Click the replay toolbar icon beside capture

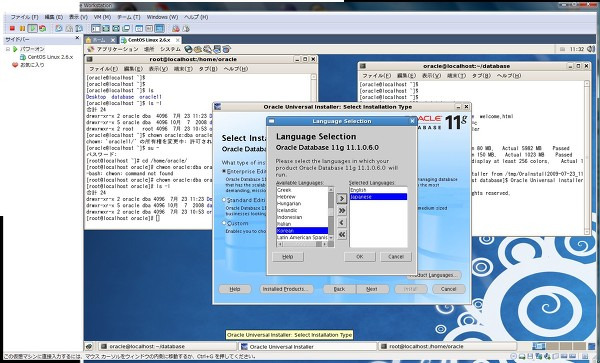(186, 28)
